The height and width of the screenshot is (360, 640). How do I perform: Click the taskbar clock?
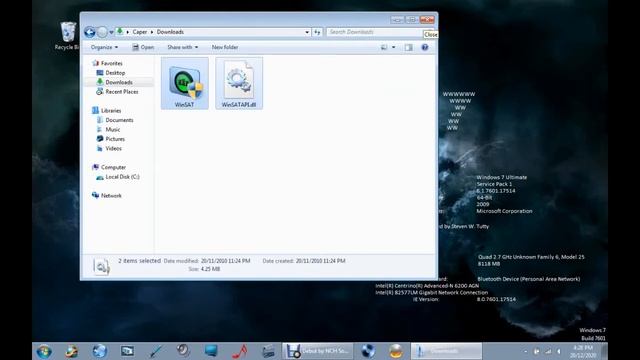[583, 351]
